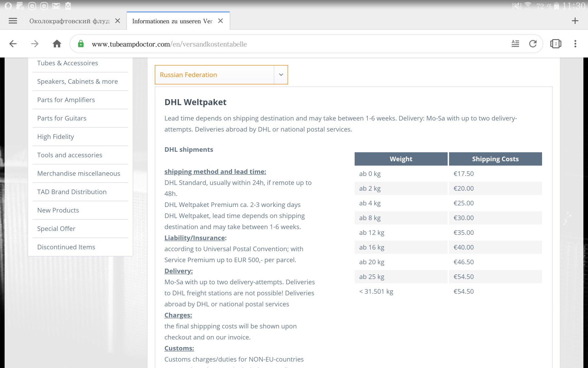Enable reader mode icon
The width and height of the screenshot is (588, 368).
pos(515,44)
